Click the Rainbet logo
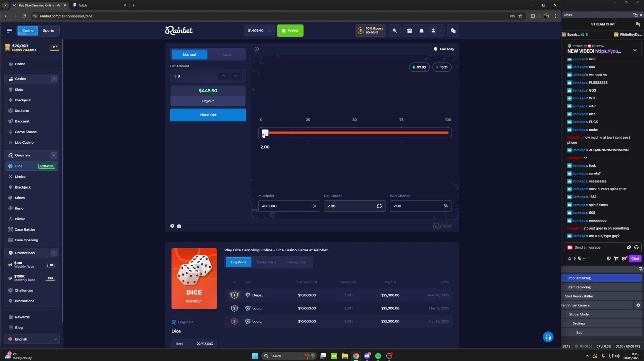644x361 pixels. 179,31
